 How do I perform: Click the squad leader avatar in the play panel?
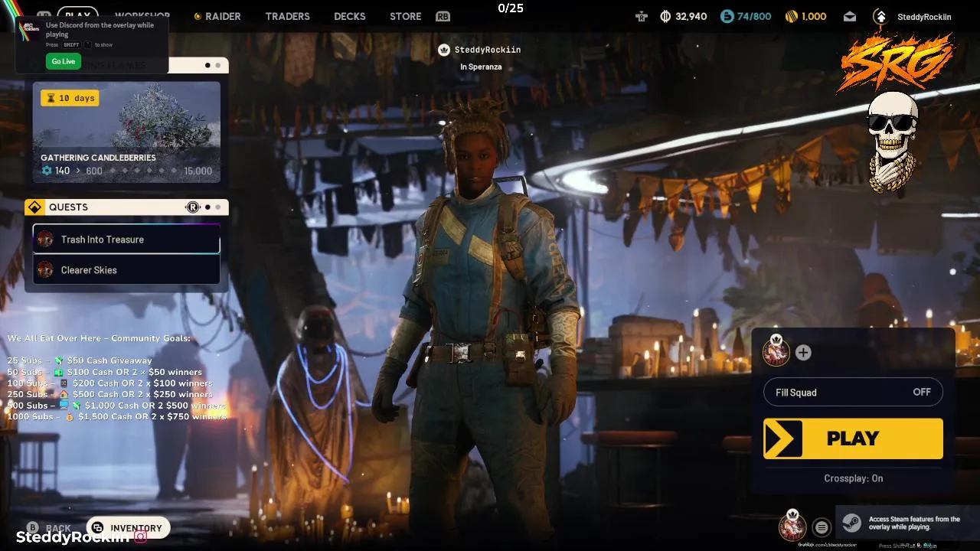coord(776,351)
